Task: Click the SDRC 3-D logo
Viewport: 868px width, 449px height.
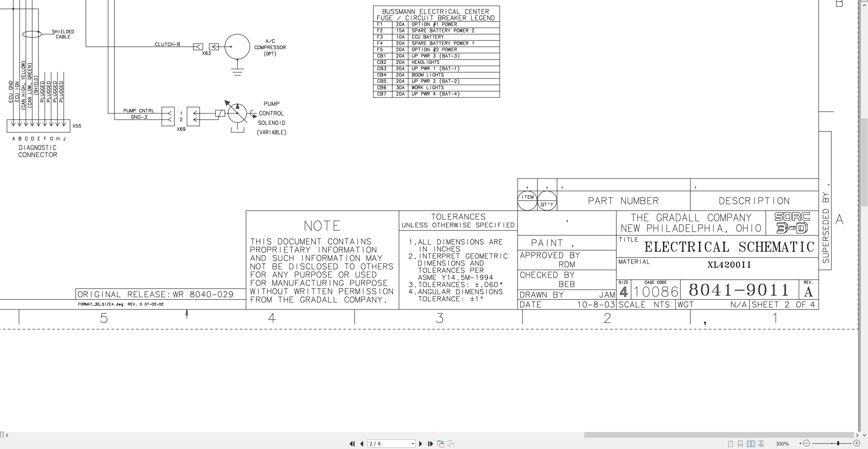Action: coord(792,223)
